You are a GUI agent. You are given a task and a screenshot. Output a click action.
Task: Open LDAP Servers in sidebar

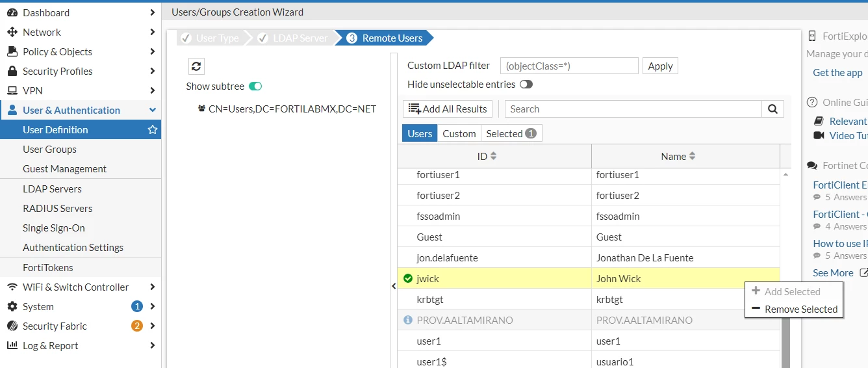point(81,189)
